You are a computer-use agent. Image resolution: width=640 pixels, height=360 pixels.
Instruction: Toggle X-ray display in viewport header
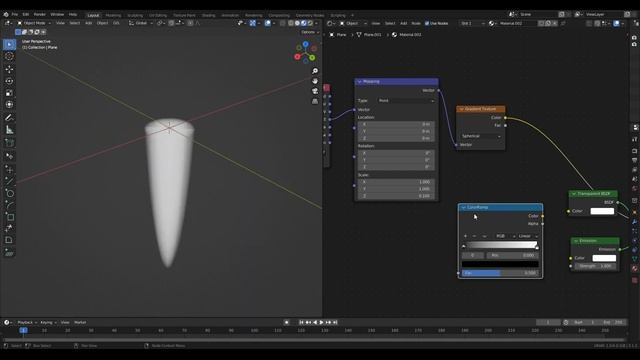(x=282, y=23)
